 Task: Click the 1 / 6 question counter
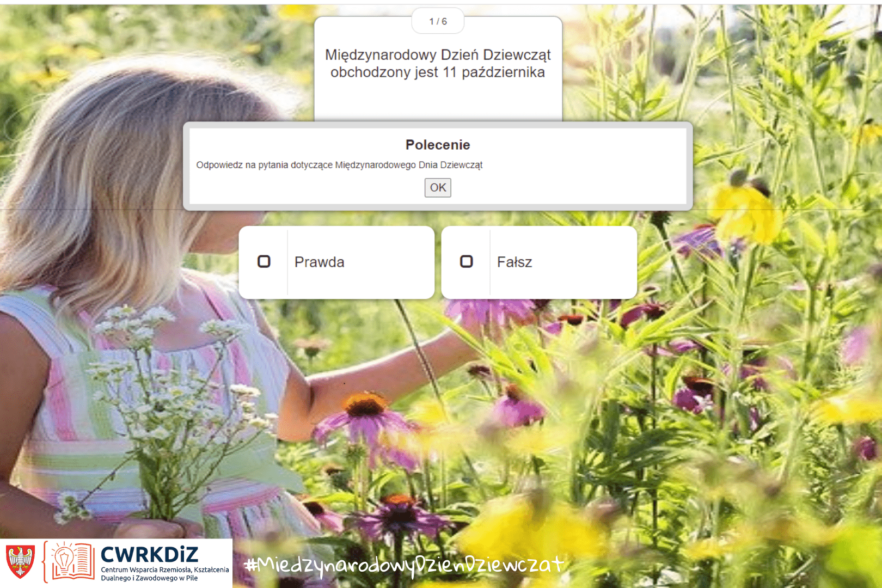[438, 21]
